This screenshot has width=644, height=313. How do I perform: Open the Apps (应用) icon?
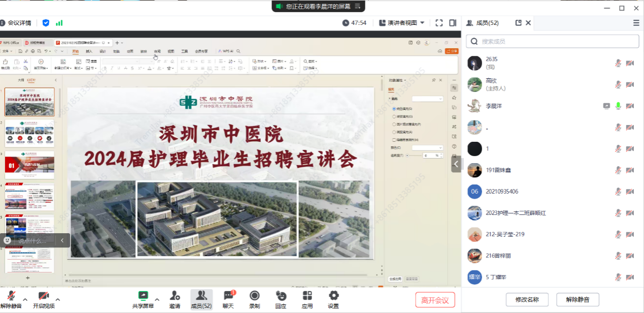pyautogui.click(x=307, y=299)
